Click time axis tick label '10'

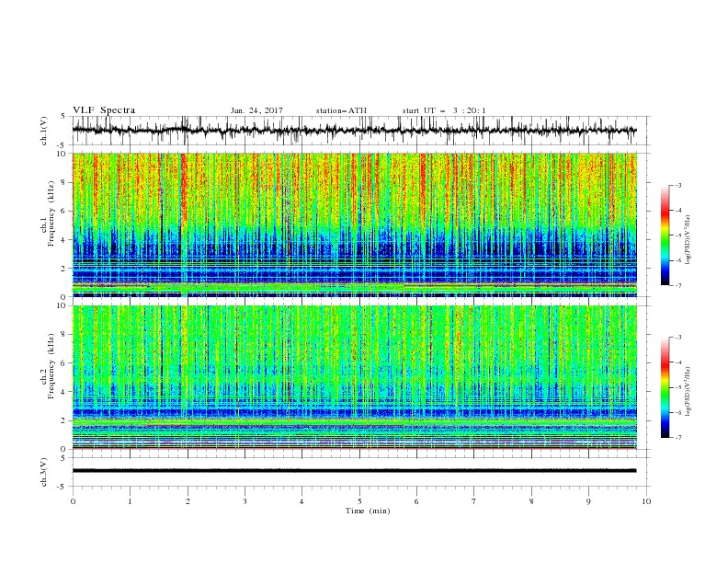[646, 501]
